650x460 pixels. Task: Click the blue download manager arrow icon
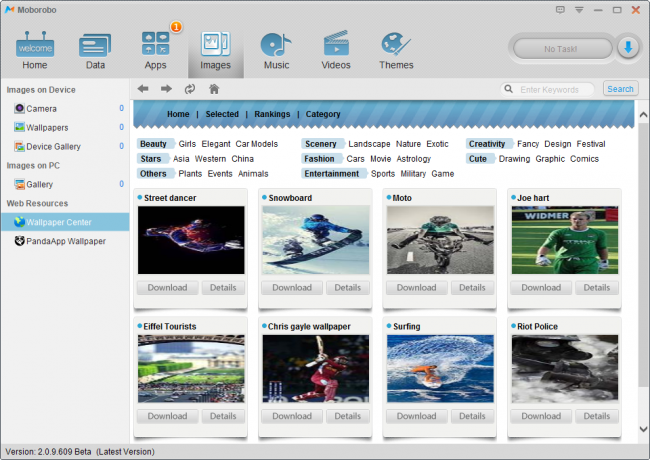[x=628, y=48]
